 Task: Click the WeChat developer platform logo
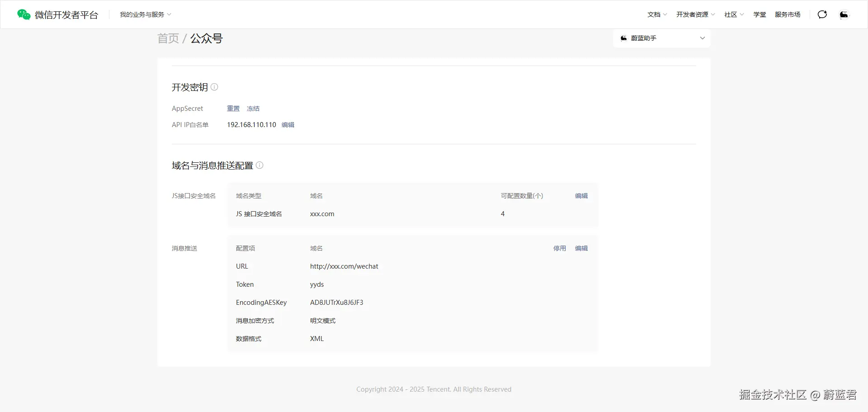coord(24,14)
